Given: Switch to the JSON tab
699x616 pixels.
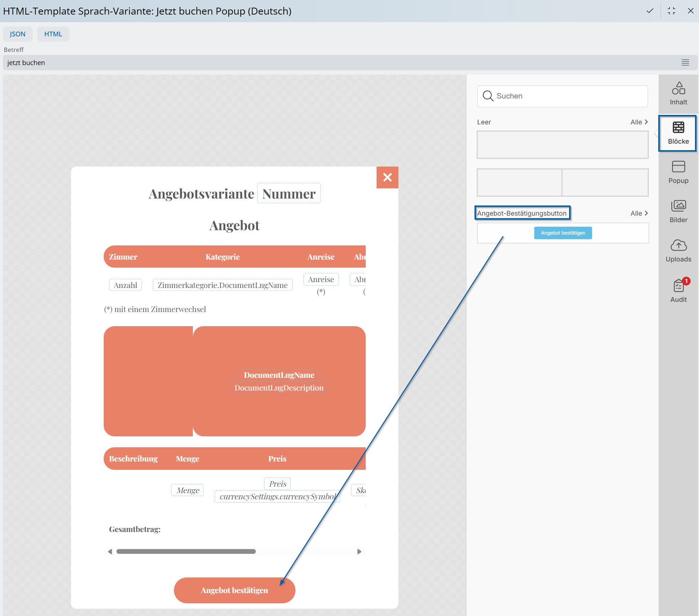Looking at the screenshot, I should pyautogui.click(x=17, y=34).
